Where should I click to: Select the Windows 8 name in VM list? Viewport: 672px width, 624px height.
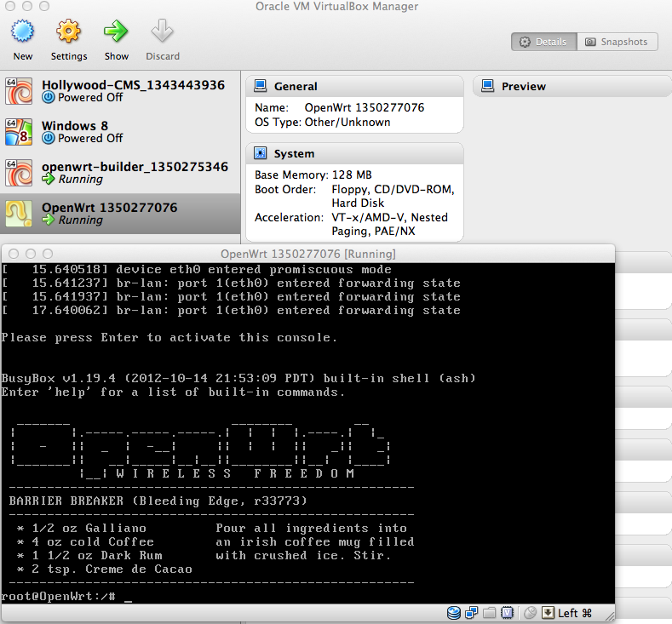pos(75,125)
